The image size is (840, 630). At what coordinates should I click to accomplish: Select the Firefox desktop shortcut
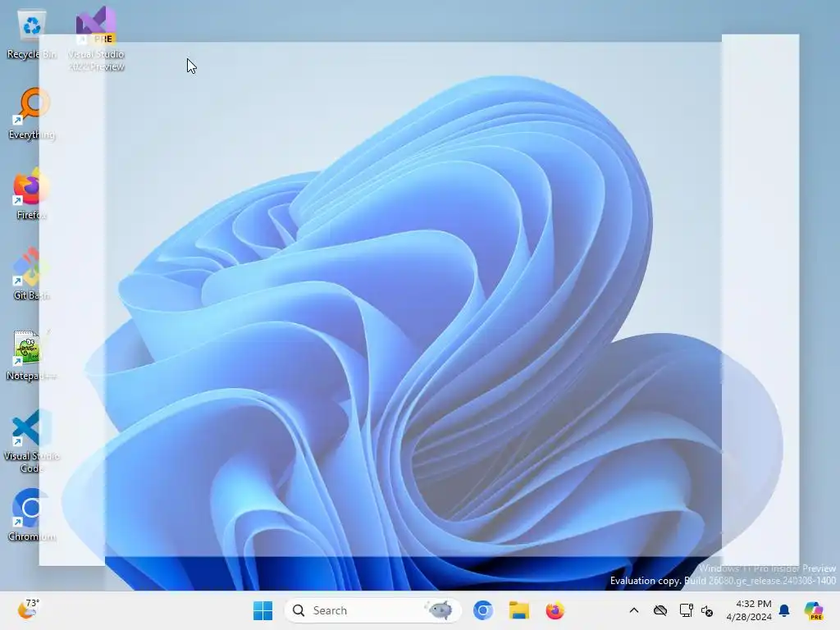32,194
